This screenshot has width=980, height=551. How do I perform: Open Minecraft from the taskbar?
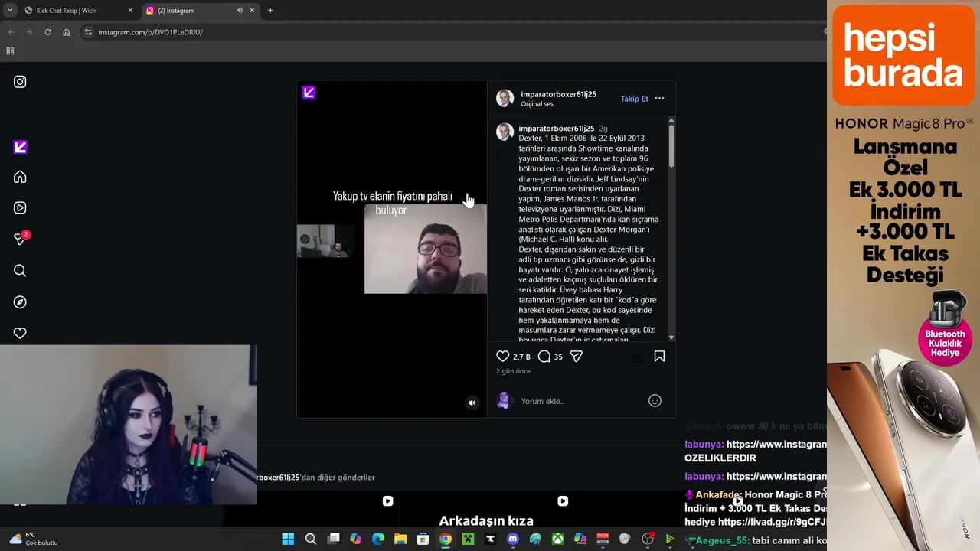[468, 539]
